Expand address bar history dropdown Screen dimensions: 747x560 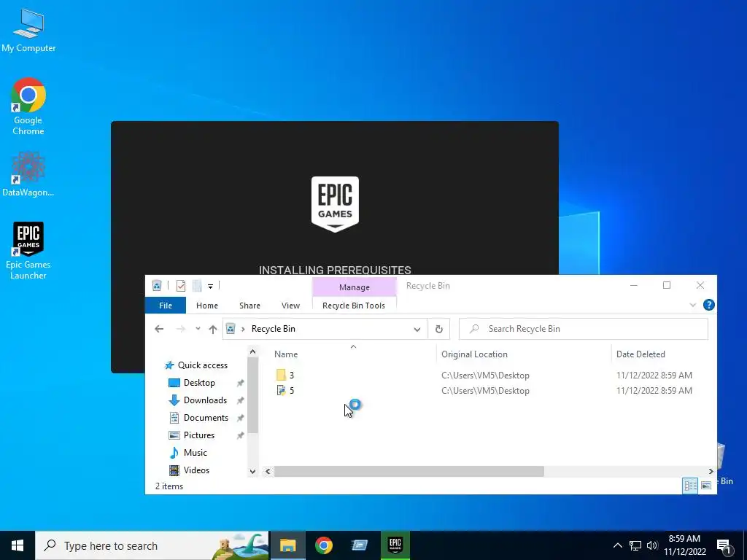(x=417, y=329)
